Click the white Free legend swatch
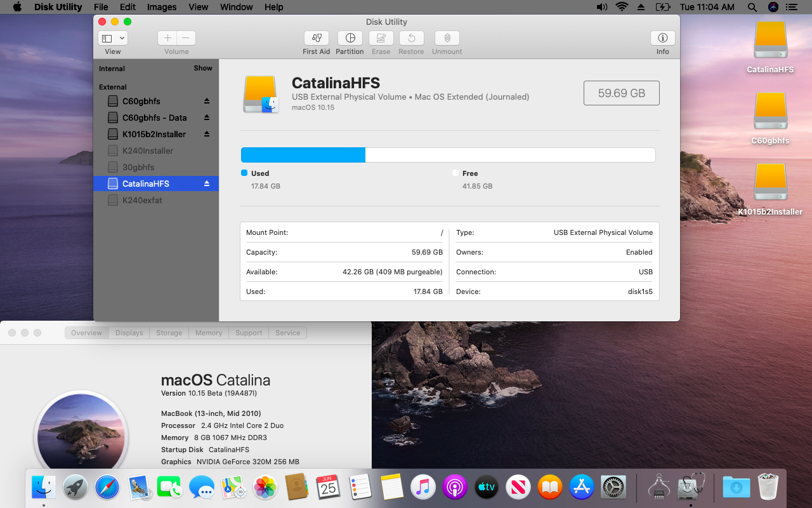812x508 pixels. point(455,173)
